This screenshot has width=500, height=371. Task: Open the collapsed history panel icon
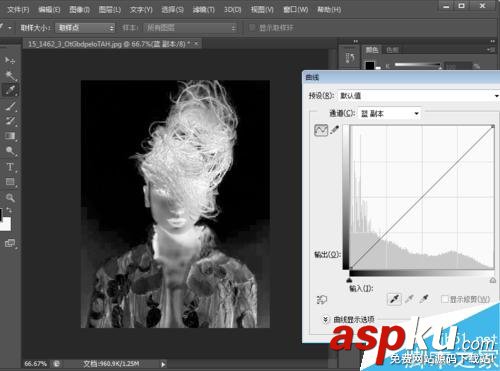click(350, 58)
